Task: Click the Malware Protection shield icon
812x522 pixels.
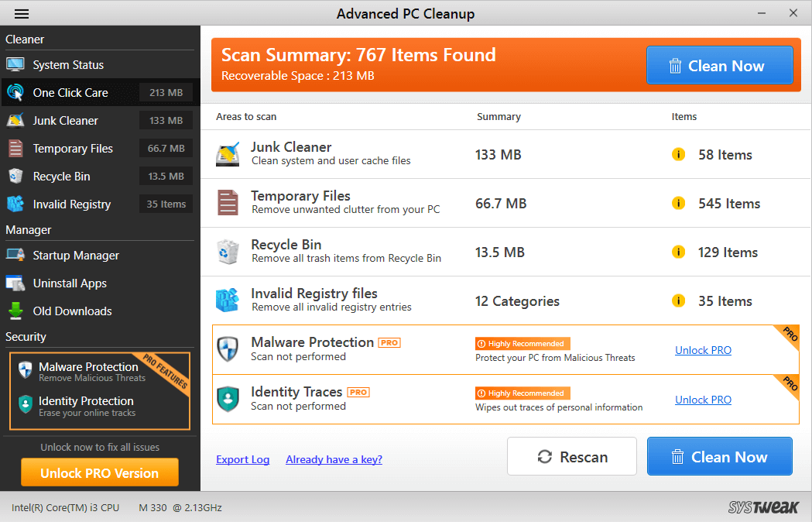Action: pyautogui.click(x=227, y=349)
